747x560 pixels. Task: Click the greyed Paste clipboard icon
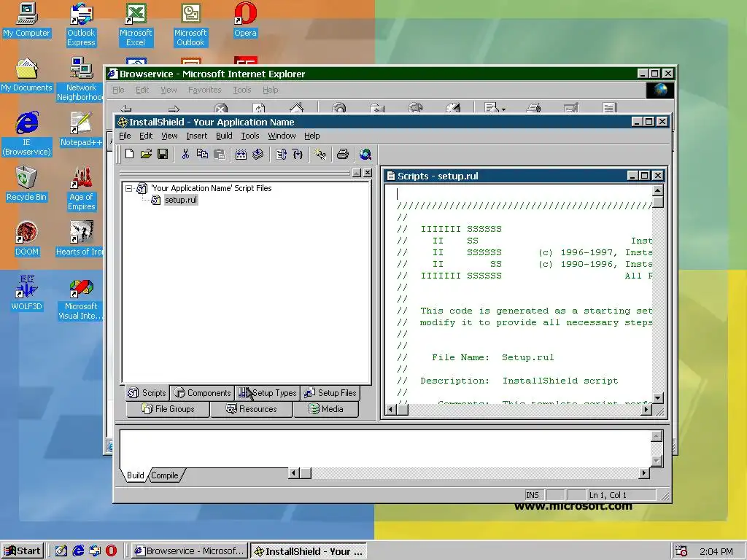point(219,154)
